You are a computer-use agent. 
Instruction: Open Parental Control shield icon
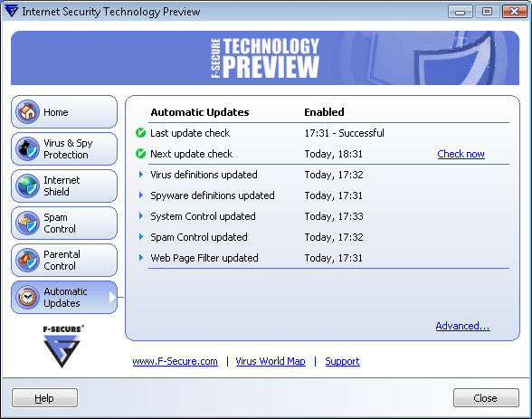27,261
